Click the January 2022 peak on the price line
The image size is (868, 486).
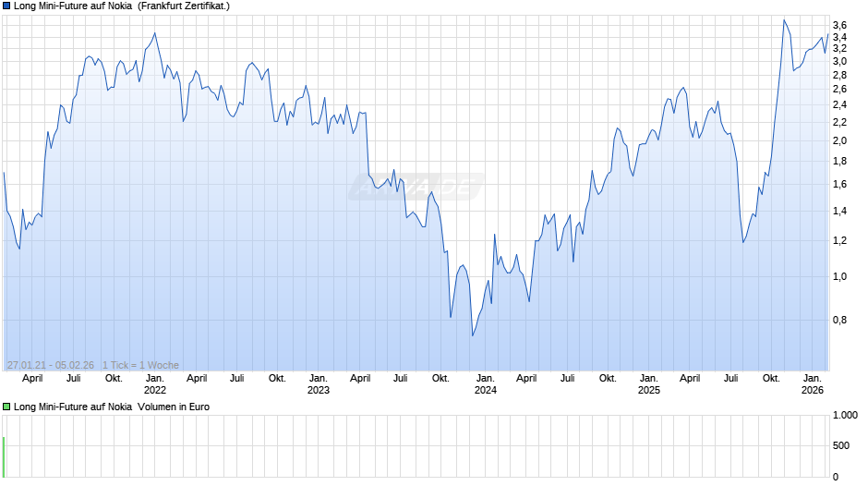click(x=154, y=33)
